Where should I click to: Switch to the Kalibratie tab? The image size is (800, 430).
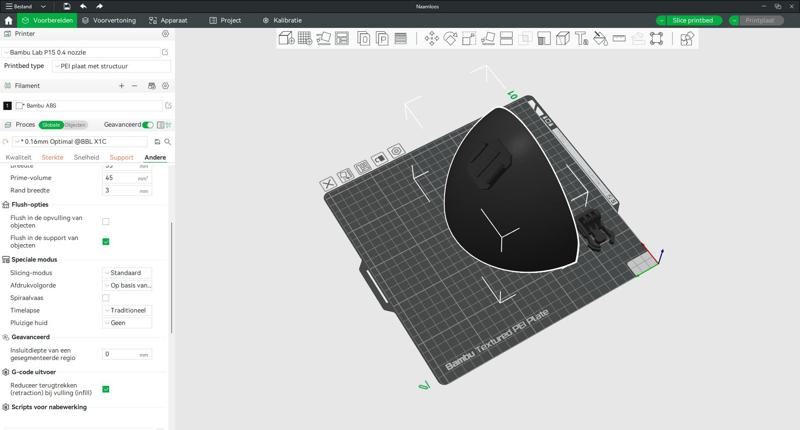click(282, 20)
